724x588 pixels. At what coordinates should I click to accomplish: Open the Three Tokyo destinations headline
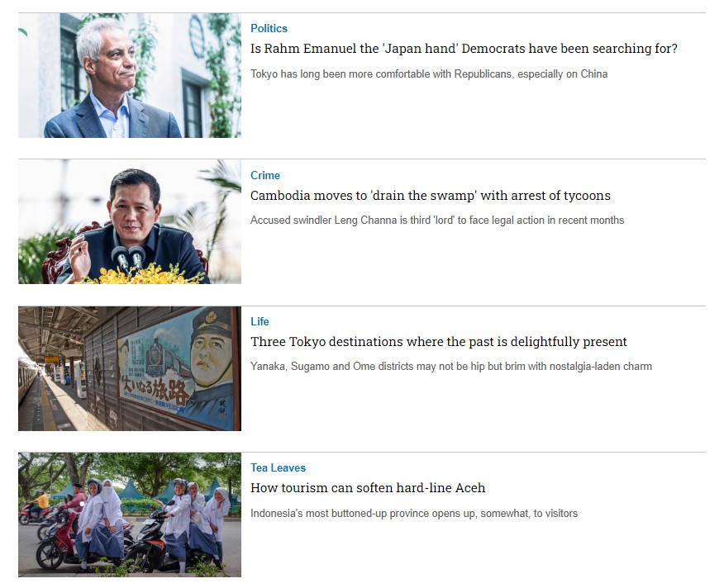439,342
